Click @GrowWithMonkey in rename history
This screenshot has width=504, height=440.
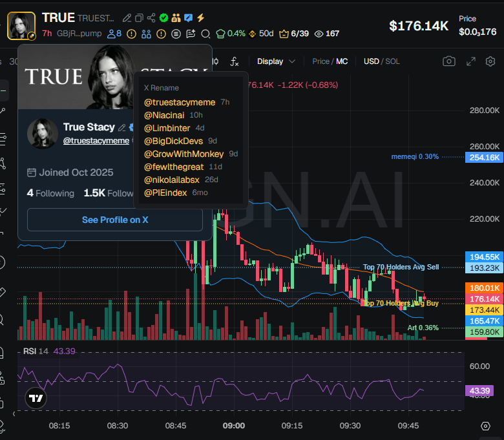point(184,154)
